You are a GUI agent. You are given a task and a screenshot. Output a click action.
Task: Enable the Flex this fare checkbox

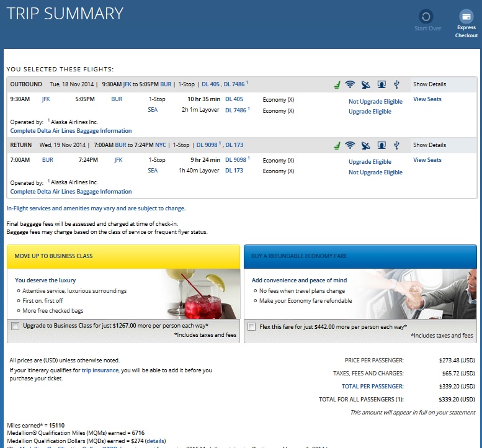click(x=251, y=326)
